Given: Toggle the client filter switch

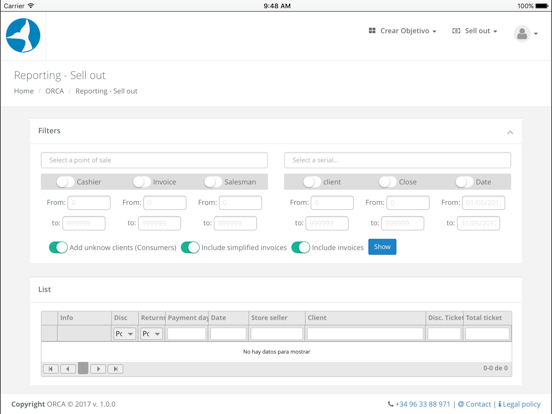Looking at the screenshot, I should [x=312, y=182].
